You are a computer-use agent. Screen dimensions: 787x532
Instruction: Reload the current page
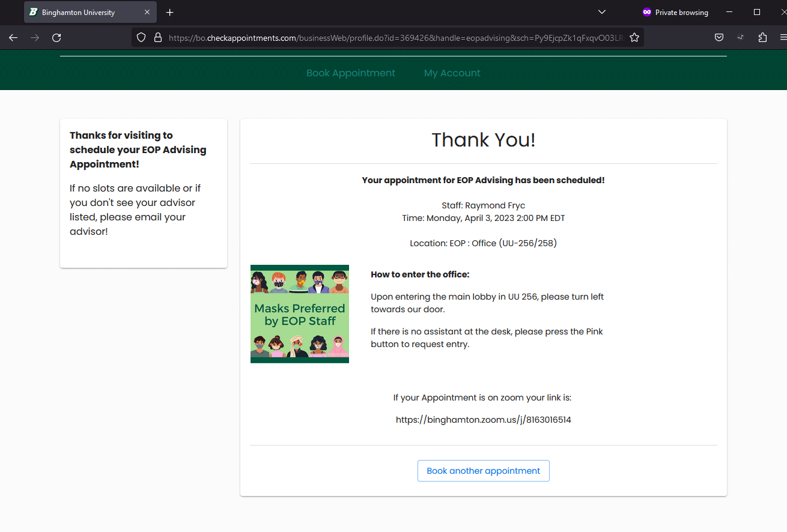coord(56,37)
